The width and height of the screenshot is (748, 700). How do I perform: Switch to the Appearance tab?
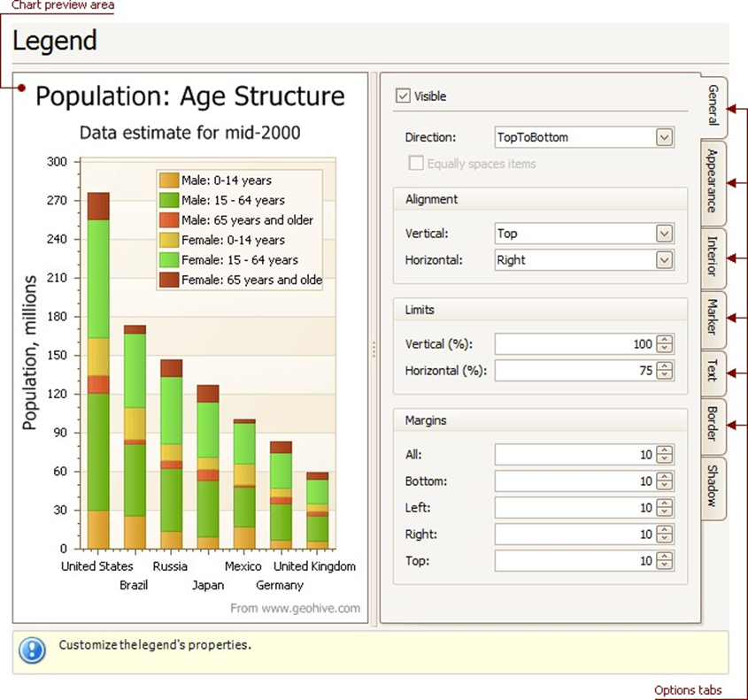pyautogui.click(x=713, y=181)
